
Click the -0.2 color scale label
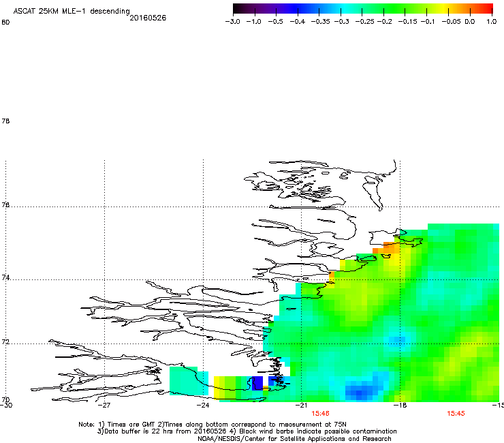tap(384, 22)
